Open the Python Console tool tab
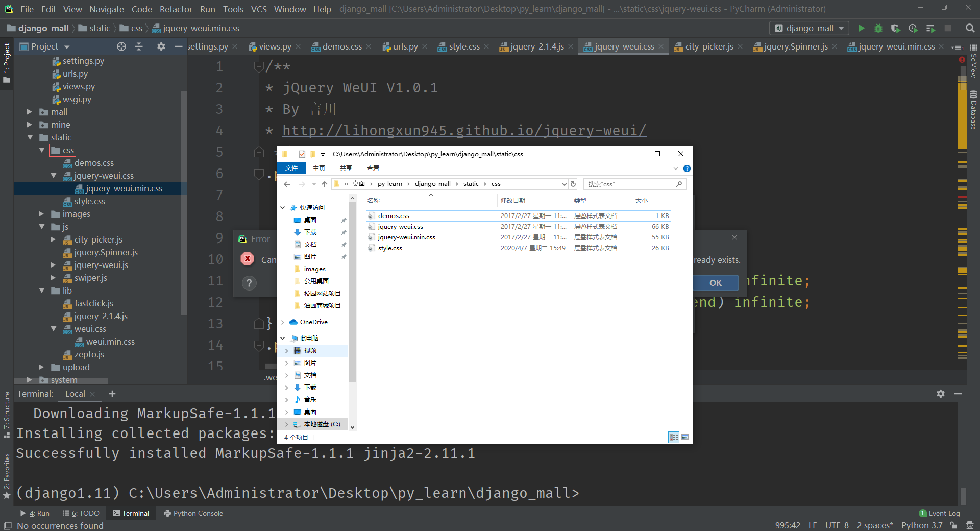This screenshot has width=980, height=531. click(x=193, y=513)
